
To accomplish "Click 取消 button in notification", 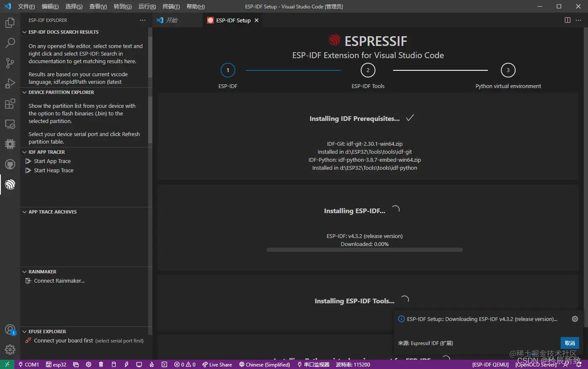I will [570, 343].
